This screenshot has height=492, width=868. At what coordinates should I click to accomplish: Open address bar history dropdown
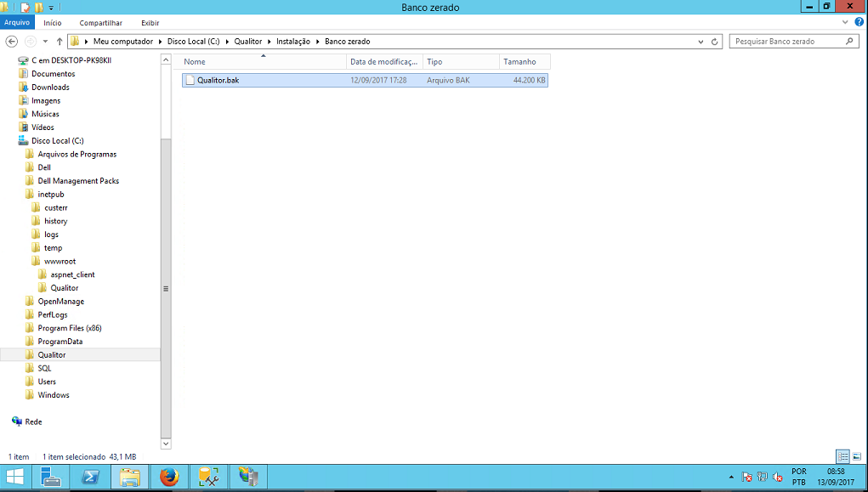[701, 42]
